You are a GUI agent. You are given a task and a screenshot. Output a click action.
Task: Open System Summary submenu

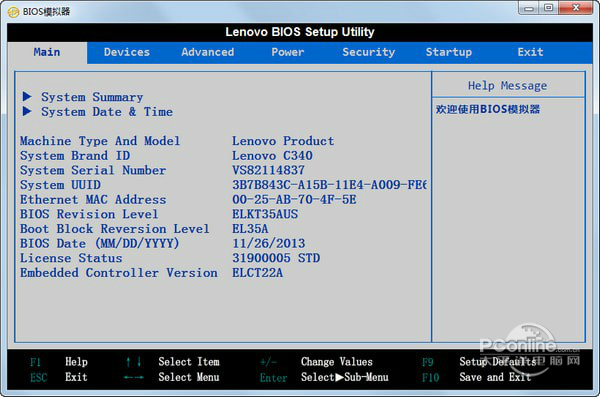[92, 97]
